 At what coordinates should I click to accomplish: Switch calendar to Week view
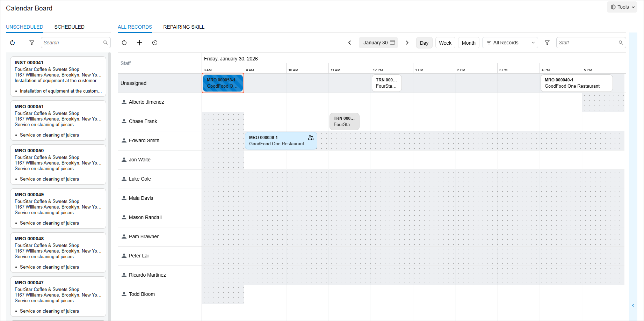(x=445, y=43)
